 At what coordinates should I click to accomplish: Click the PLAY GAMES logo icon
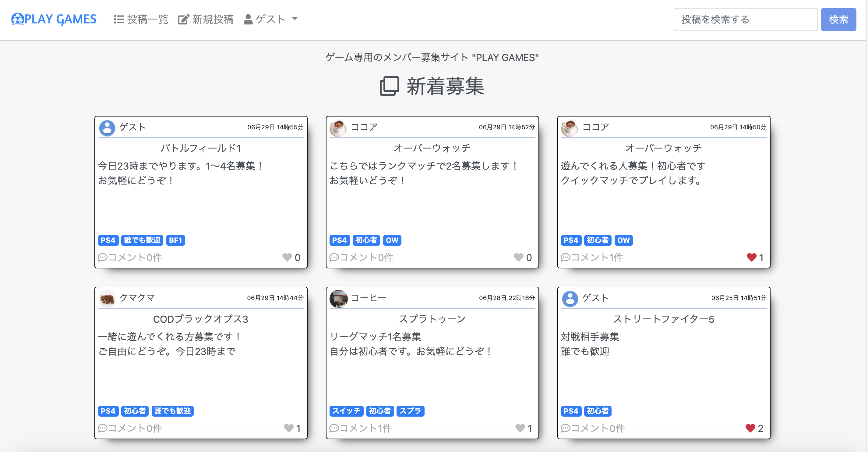(18, 19)
